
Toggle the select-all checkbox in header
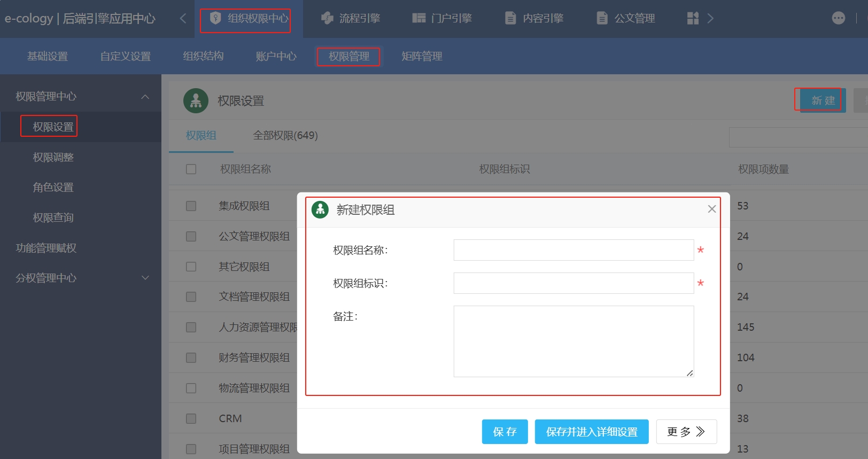[x=191, y=169]
